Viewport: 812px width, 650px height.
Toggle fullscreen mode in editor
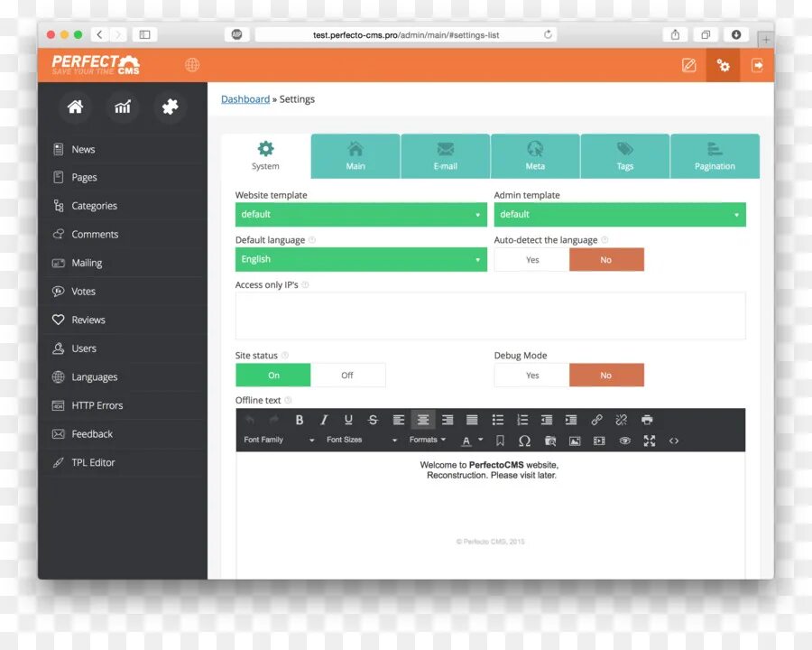pos(650,441)
